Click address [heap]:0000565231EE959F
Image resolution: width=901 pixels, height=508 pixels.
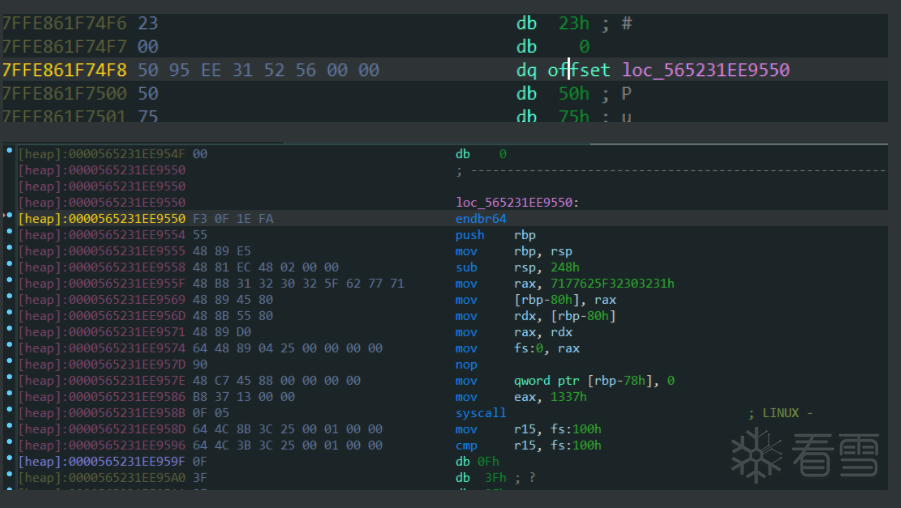(102, 461)
